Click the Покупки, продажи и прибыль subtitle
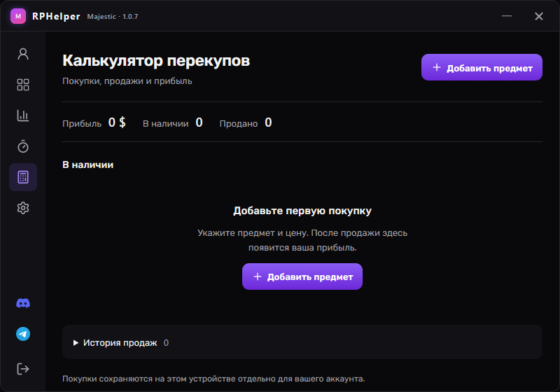This screenshot has width=560, height=392. (127, 81)
